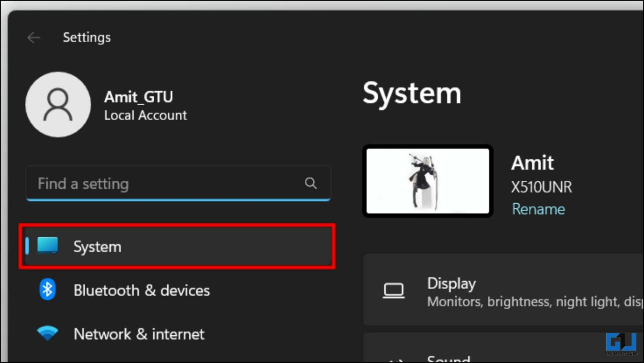Click the device preview thumbnail

click(427, 181)
